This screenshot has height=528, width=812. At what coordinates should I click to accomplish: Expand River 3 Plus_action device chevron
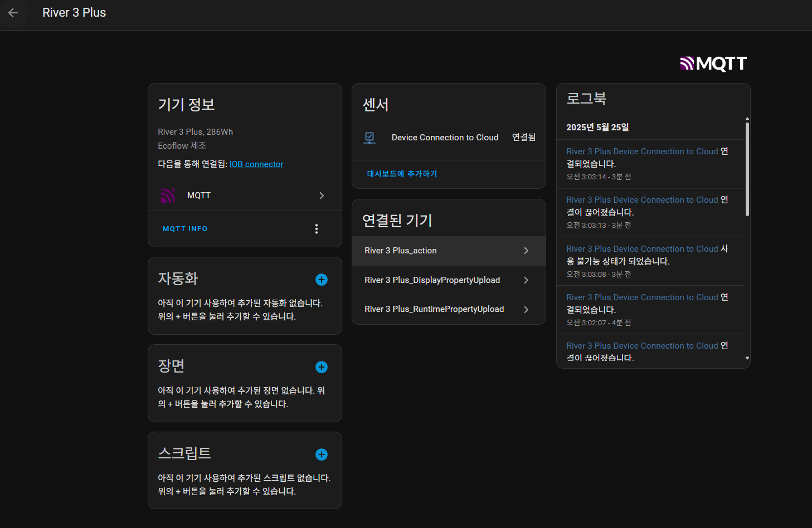[x=526, y=251]
